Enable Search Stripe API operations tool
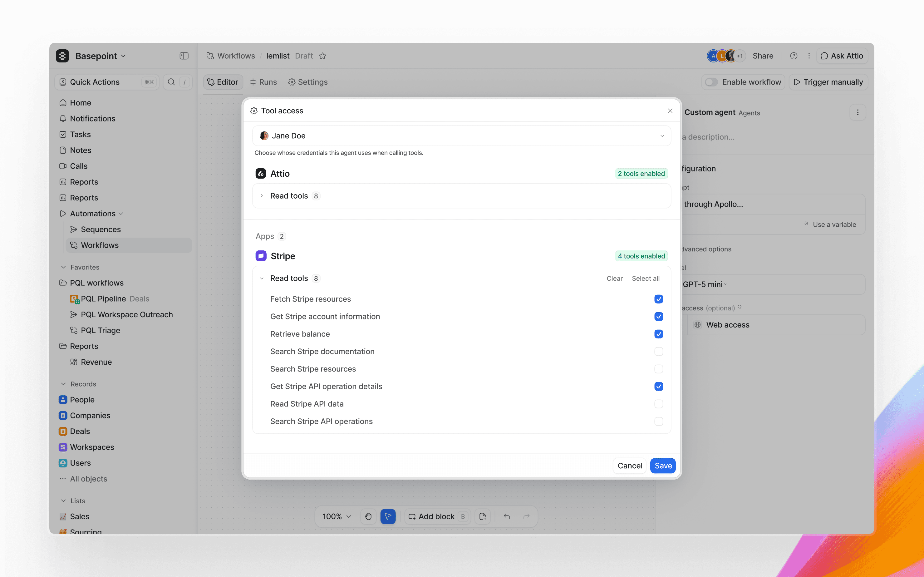 tap(658, 421)
